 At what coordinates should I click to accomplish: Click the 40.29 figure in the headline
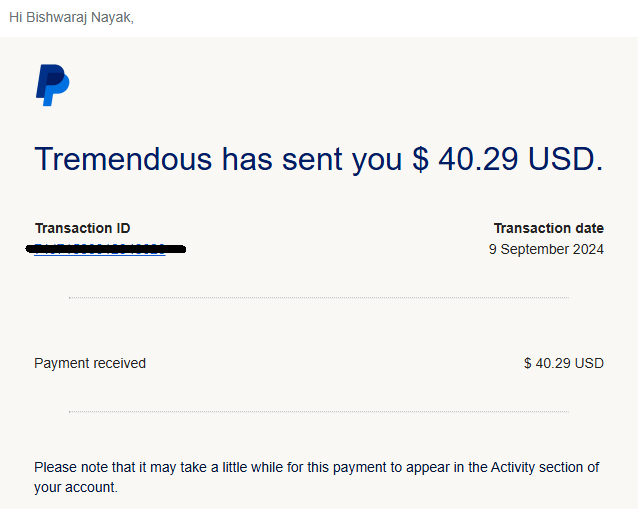tap(478, 159)
